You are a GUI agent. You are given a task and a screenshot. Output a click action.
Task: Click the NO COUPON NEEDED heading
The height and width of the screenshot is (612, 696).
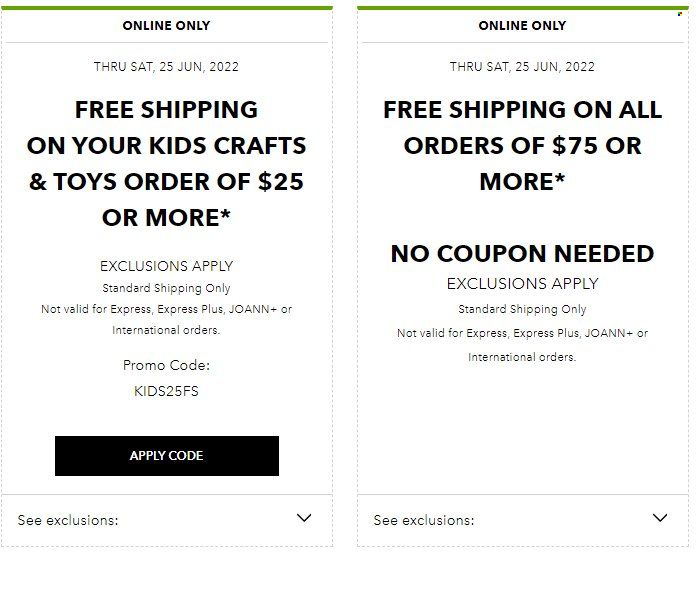(522, 254)
